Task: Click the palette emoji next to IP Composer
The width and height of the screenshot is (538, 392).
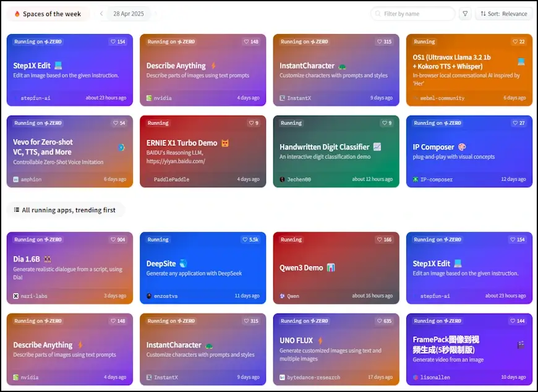Action: coord(462,147)
